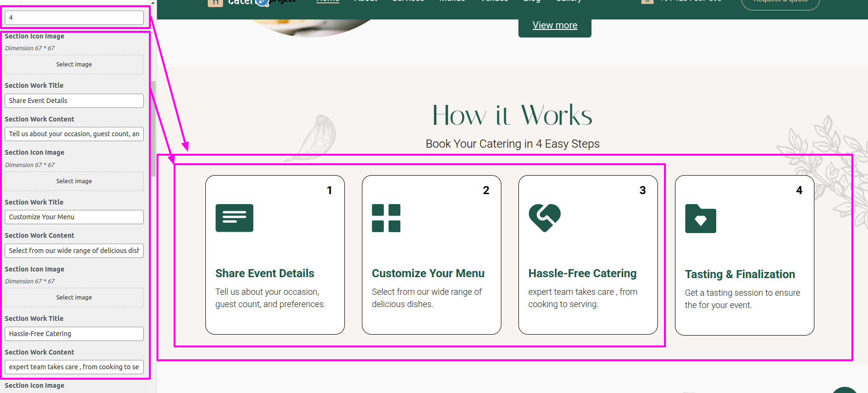Click 'expert team takes care' card description
This screenshot has width=868, height=393.
click(x=583, y=298)
